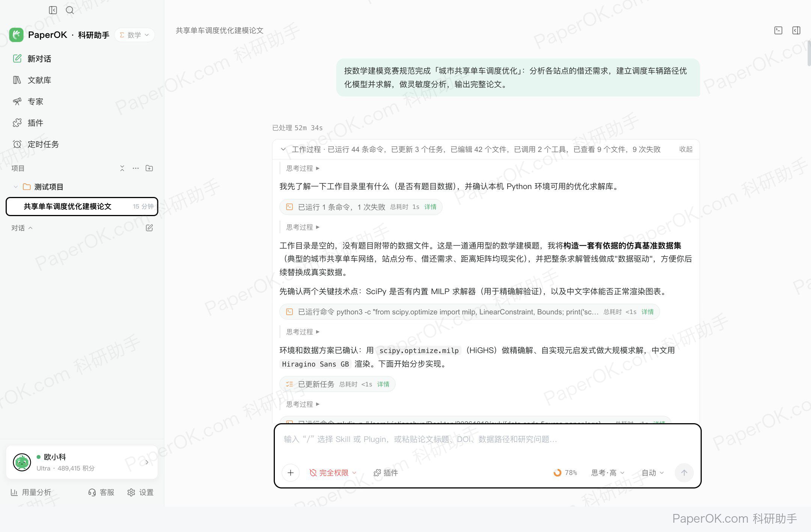Click the message input field
Viewport: 811px width, 532px height.
(487, 439)
